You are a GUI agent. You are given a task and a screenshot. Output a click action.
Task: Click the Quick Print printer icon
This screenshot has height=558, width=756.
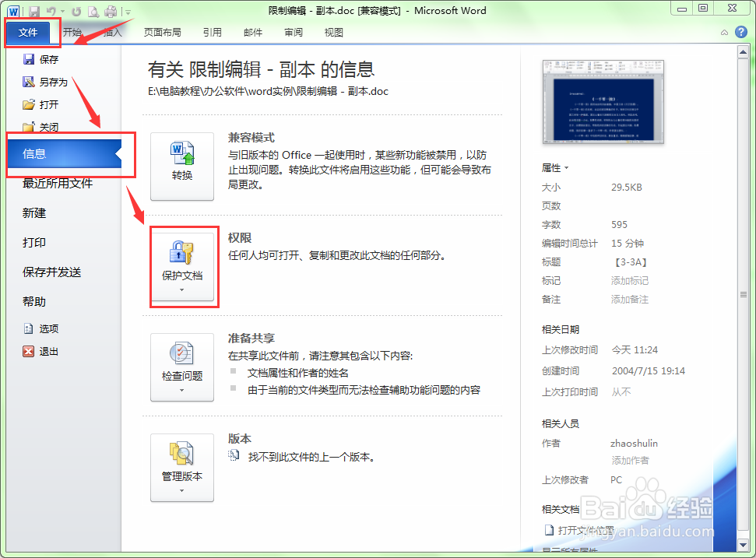pos(111,11)
